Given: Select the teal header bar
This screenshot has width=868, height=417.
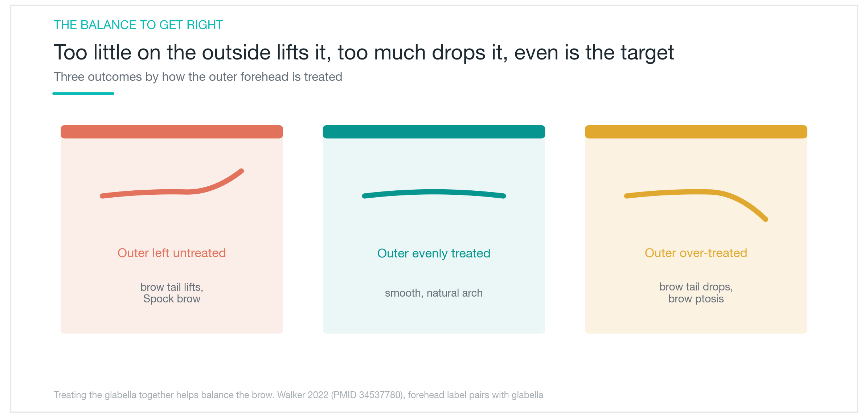Looking at the screenshot, I should coord(434,132).
